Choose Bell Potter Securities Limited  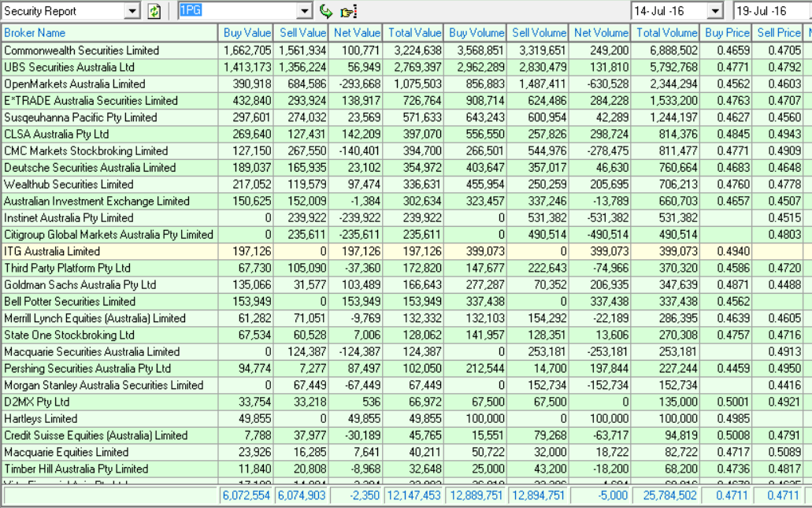tap(69, 302)
